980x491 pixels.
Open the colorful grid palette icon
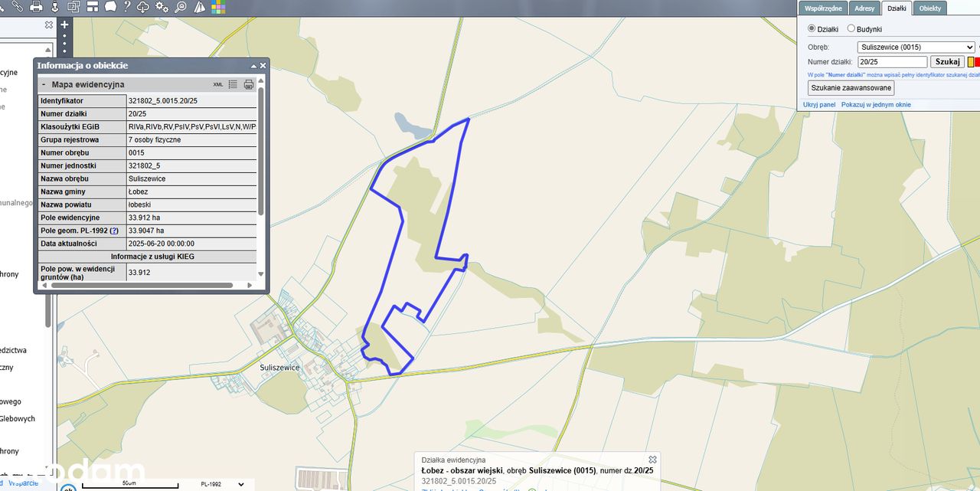[218, 7]
